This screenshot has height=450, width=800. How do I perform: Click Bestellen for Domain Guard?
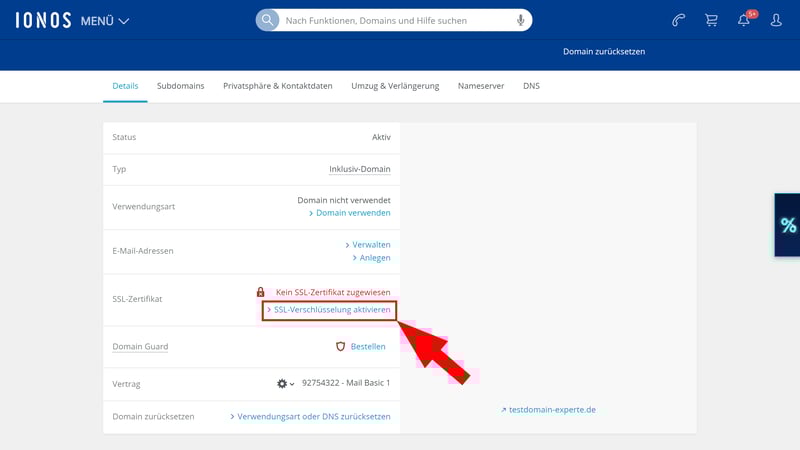[367, 347]
